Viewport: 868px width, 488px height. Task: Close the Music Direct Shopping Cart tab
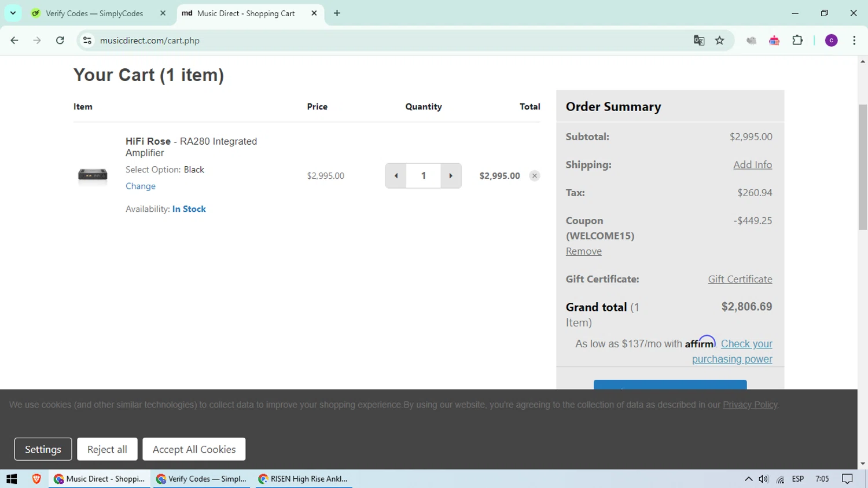[x=314, y=13]
